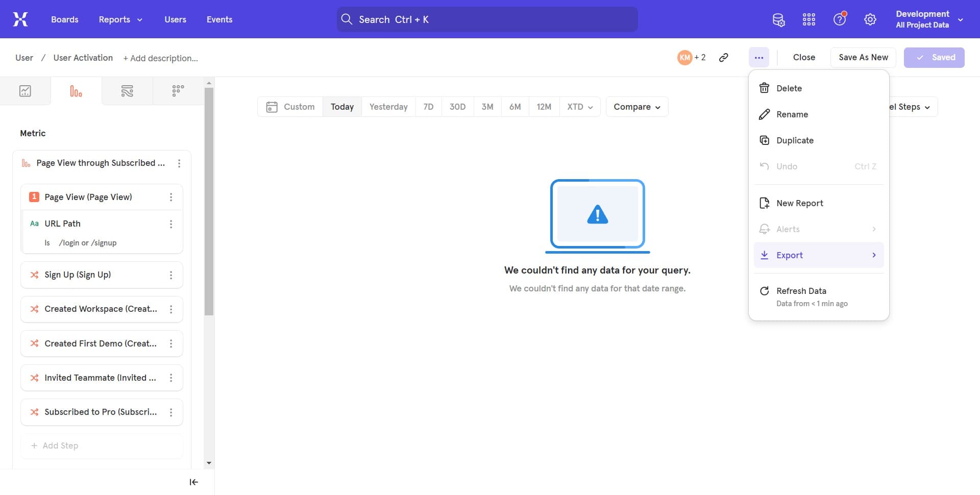Open the help question mark icon
980x495 pixels.
coord(840,20)
